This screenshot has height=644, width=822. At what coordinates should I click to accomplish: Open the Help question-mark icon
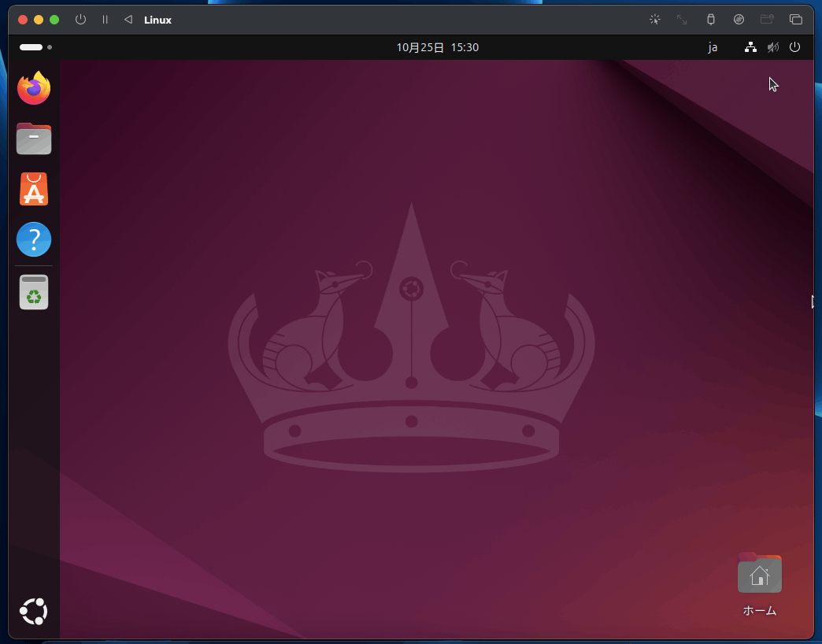(34, 239)
